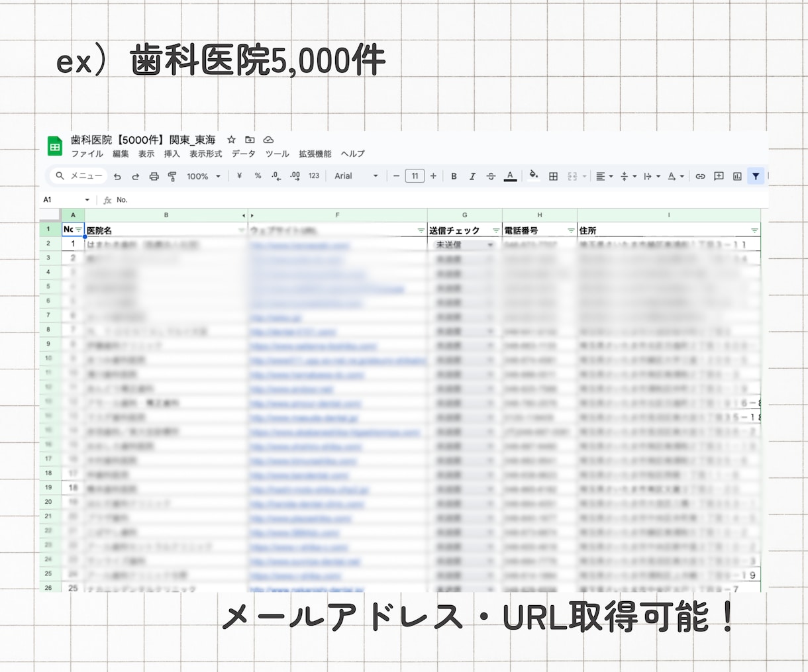The image size is (808, 672).
Task: Format as percent
Action: point(258,176)
